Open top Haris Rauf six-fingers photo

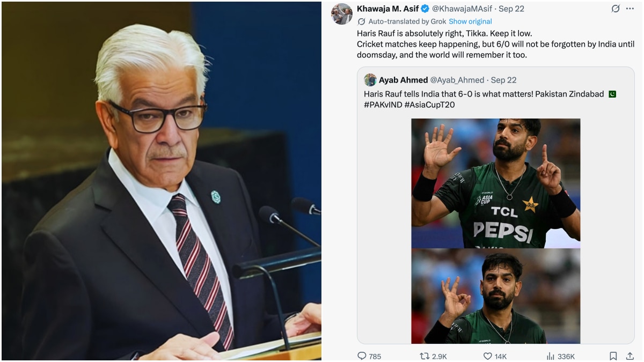[495, 183]
